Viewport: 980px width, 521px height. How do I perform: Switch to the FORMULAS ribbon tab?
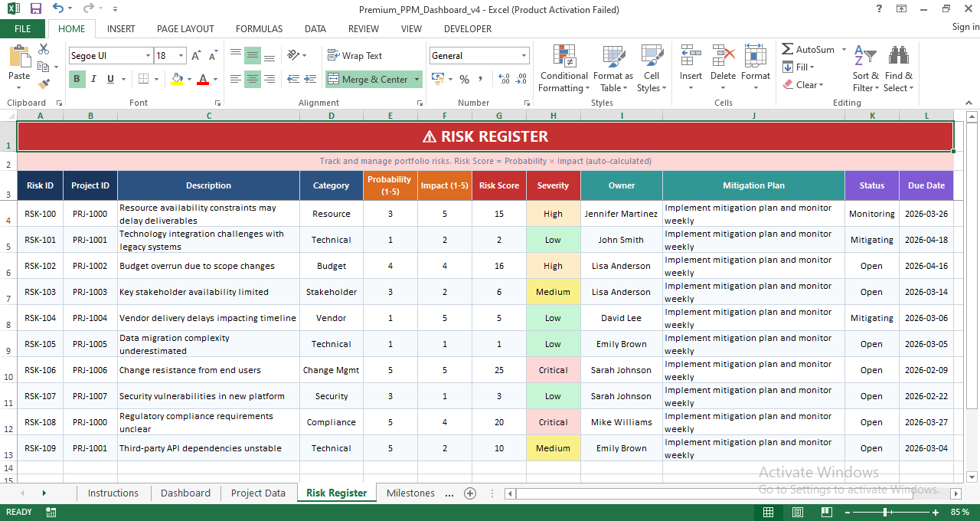pyautogui.click(x=259, y=28)
